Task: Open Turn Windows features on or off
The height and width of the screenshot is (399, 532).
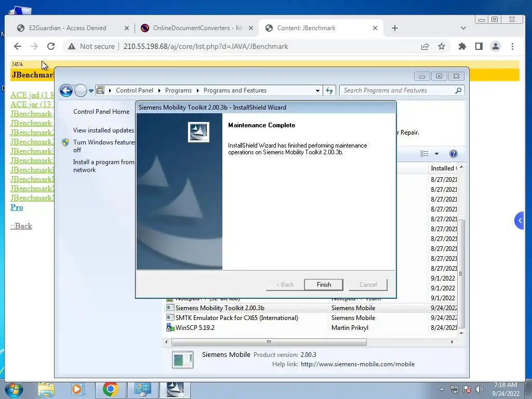Action: tap(104, 146)
